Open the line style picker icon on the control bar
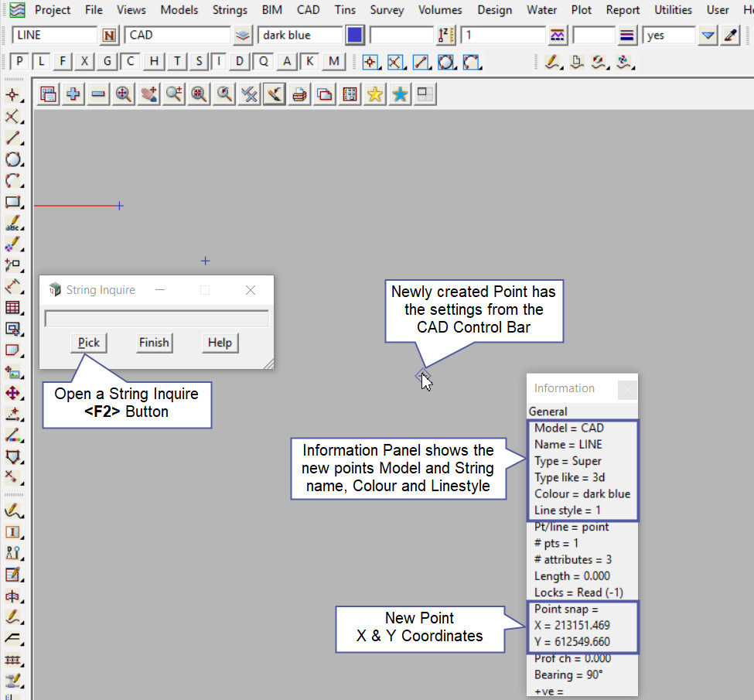Viewport: 754px width, 700px height. pyautogui.click(x=558, y=36)
